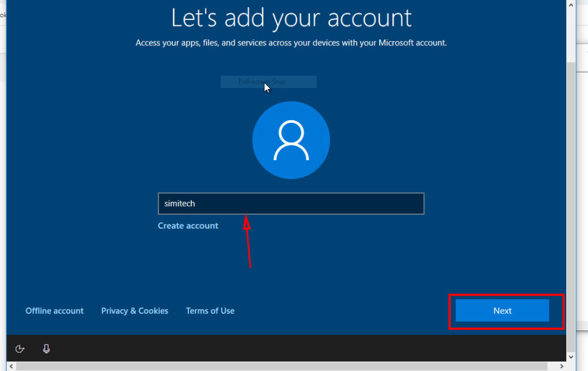Select the Create account link
Viewport: 588px width, 371px height.
pos(188,225)
